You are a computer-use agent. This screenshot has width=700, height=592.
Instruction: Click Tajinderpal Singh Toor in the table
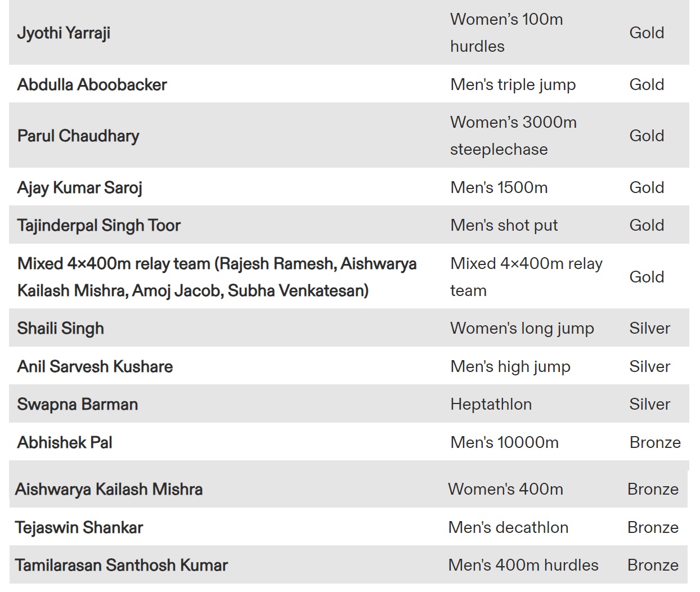click(x=98, y=225)
